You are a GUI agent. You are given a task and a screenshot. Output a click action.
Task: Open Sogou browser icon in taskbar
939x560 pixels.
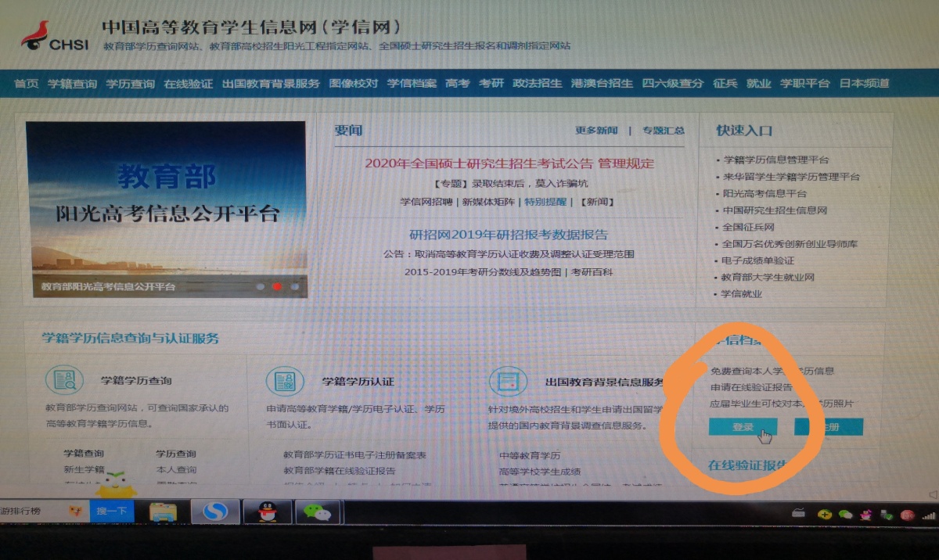pos(214,512)
